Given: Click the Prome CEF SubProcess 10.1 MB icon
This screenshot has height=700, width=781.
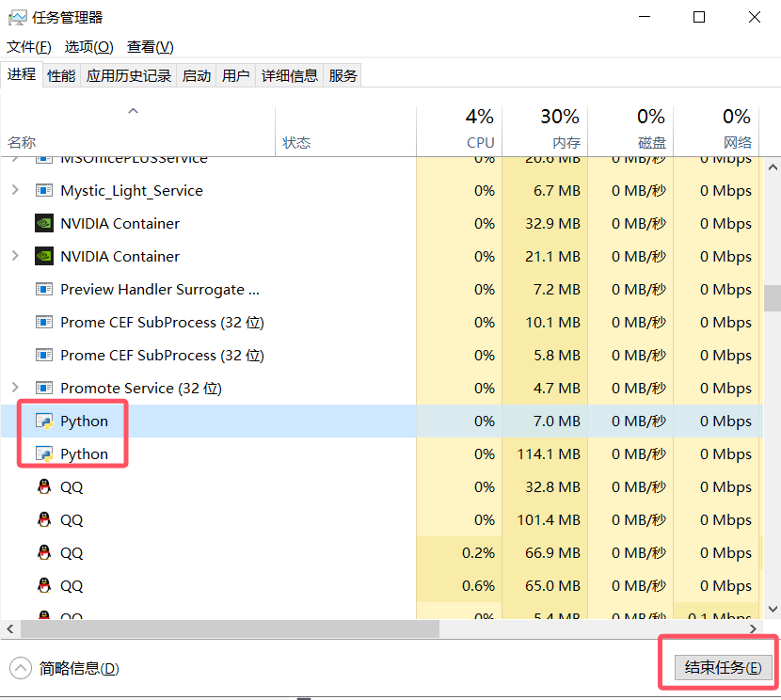Looking at the screenshot, I should pyautogui.click(x=44, y=322).
